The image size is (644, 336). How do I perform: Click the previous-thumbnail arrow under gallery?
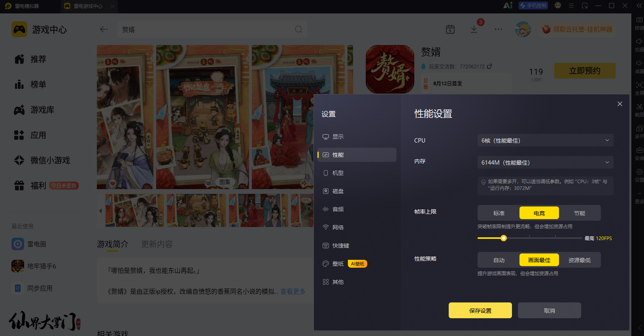point(100,211)
